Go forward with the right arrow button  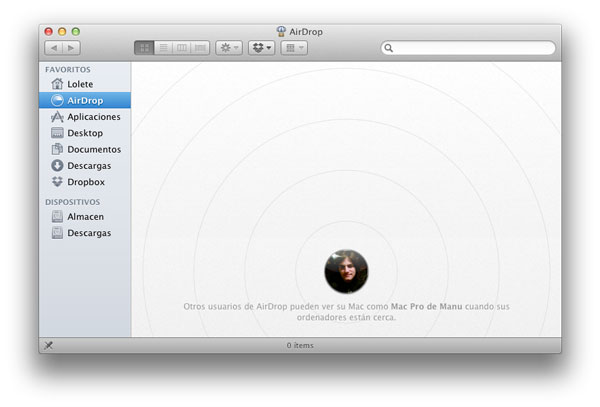(x=71, y=48)
